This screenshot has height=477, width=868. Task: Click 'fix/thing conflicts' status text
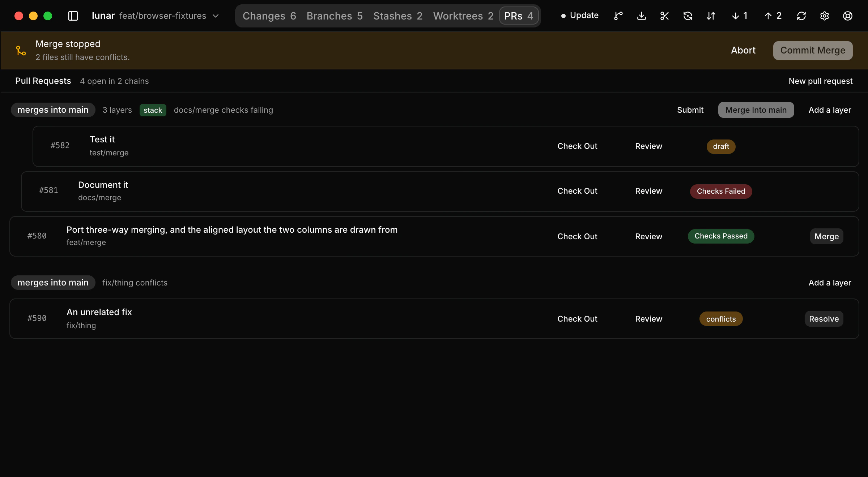pyautogui.click(x=135, y=283)
